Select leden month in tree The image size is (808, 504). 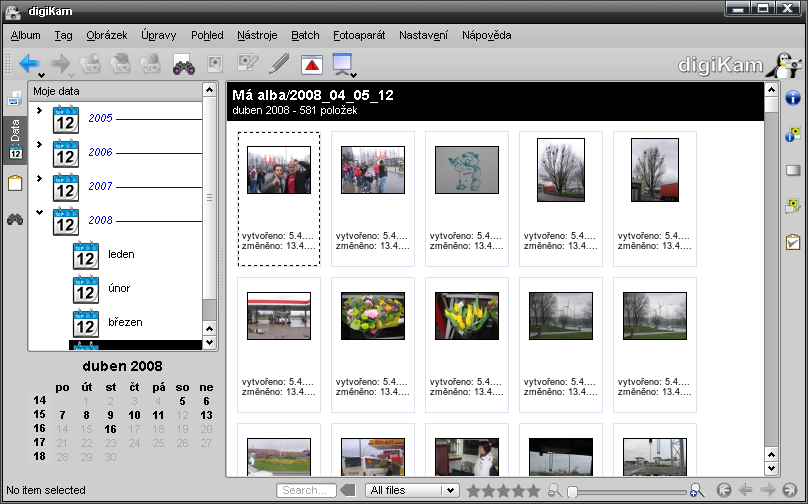[121, 254]
